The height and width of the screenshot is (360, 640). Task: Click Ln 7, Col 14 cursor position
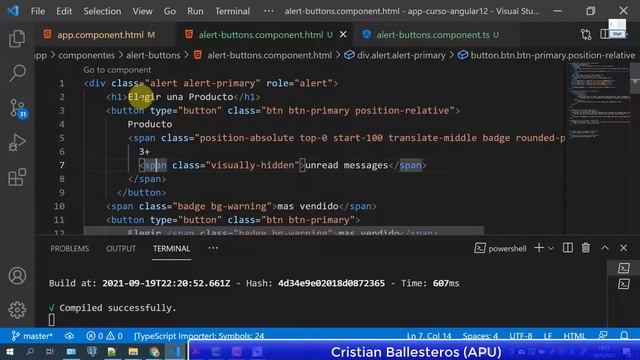click(x=429, y=336)
